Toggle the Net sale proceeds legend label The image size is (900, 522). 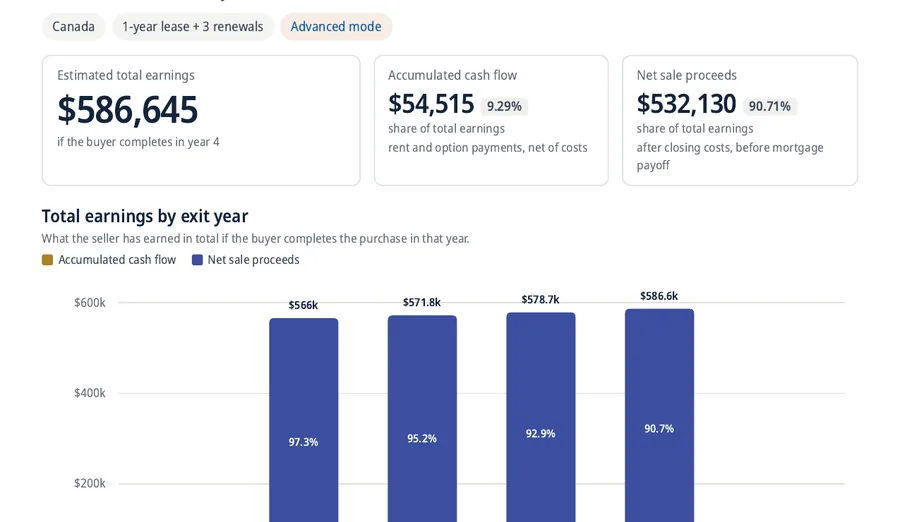point(254,260)
